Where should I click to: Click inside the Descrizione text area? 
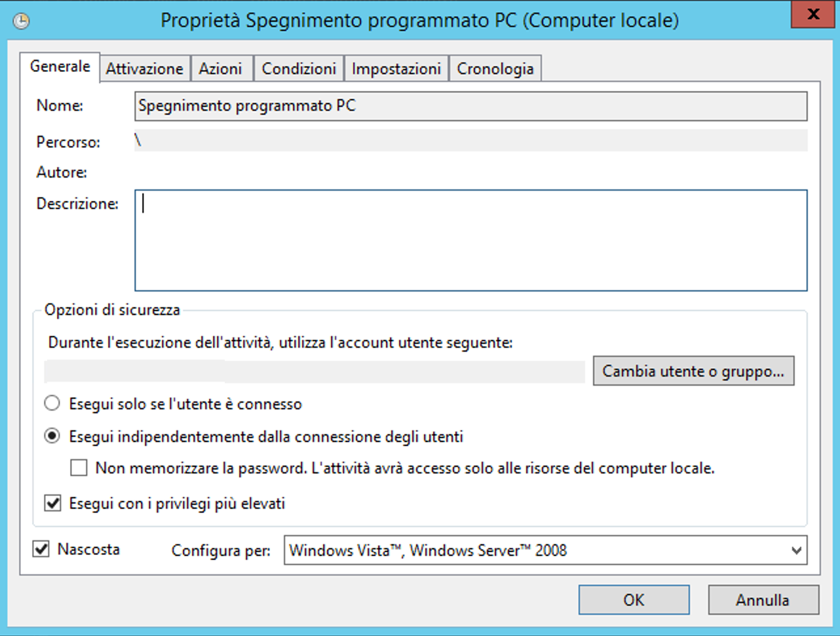pos(470,240)
